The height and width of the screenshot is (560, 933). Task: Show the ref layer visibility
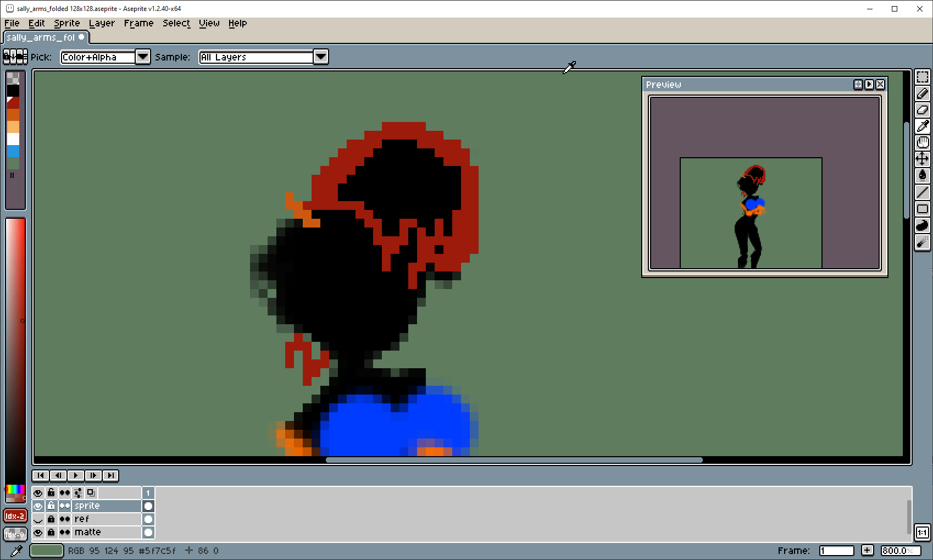click(38, 519)
